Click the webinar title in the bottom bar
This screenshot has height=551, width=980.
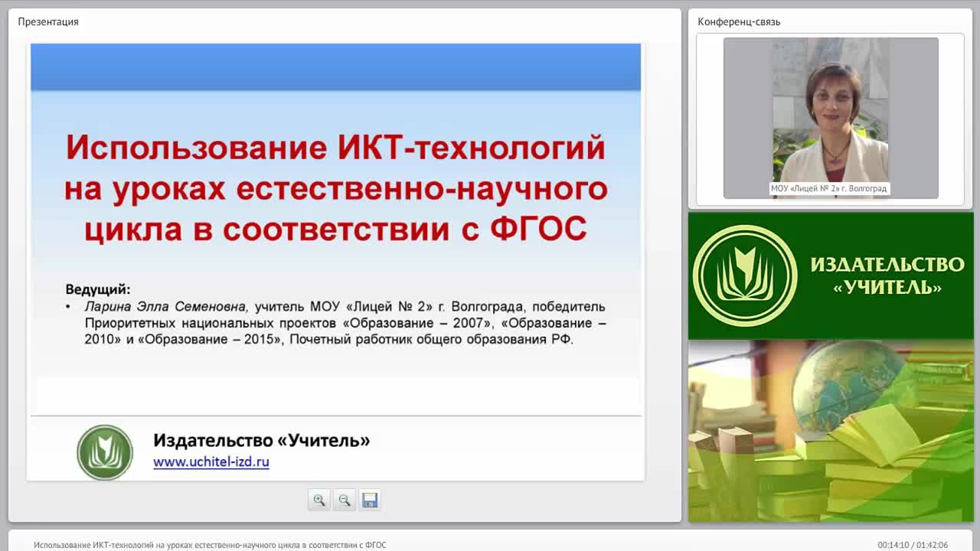210,545
